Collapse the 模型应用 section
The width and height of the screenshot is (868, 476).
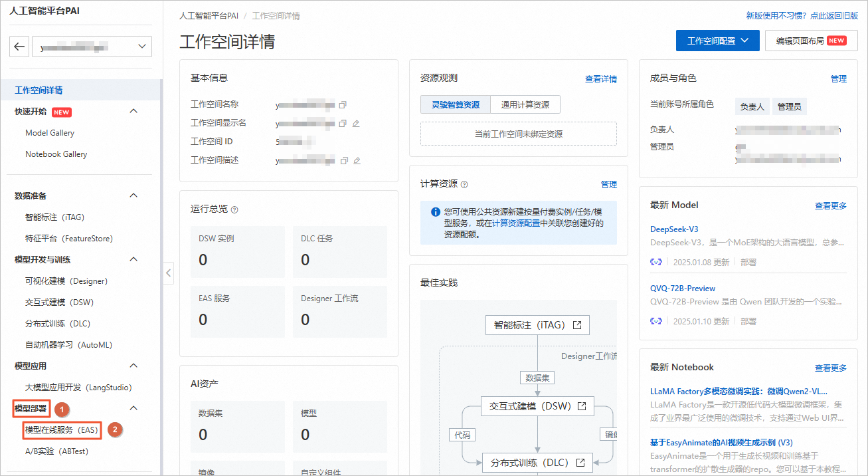pos(133,366)
